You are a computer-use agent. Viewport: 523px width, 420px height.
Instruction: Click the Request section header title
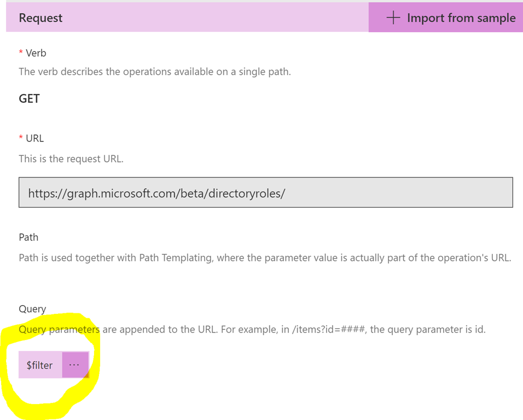[x=40, y=17]
